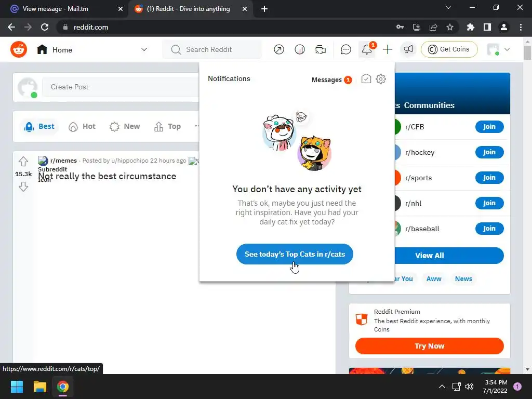Click the Aww category chip
532x399 pixels.
[434, 279]
